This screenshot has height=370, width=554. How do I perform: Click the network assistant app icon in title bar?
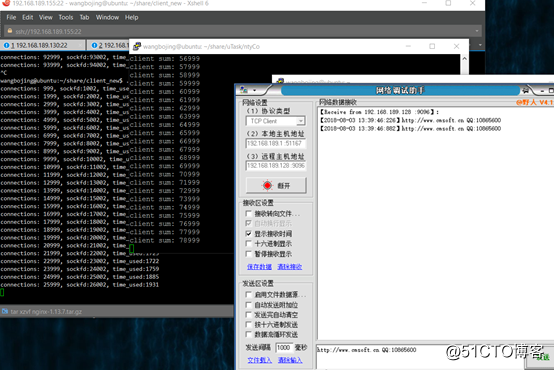(x=244, y=90)
